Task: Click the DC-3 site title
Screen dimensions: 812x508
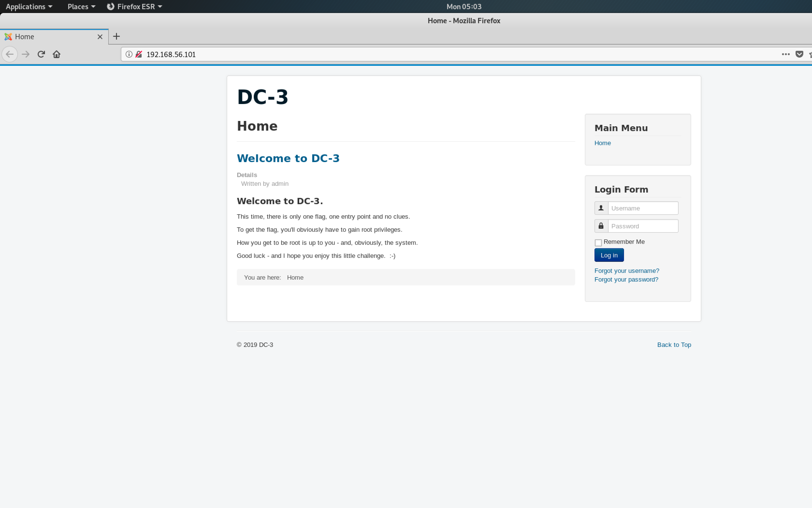Action: tap(262, 97)
